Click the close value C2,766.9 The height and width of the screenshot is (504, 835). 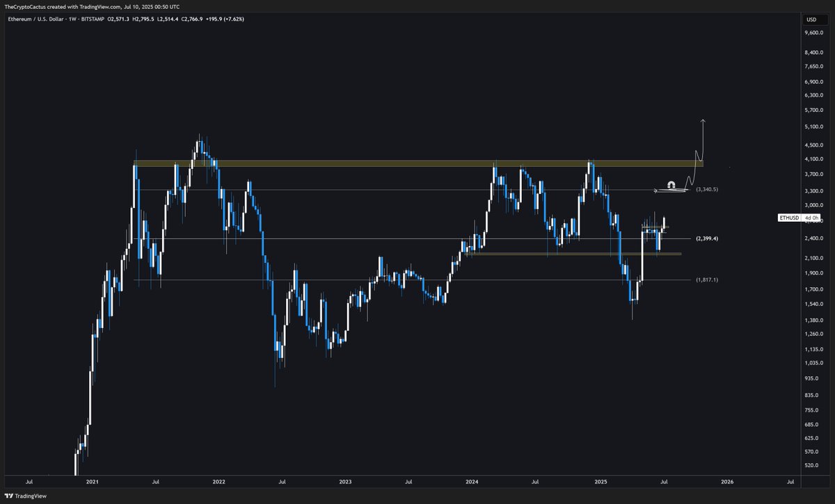tap(193, 19)
